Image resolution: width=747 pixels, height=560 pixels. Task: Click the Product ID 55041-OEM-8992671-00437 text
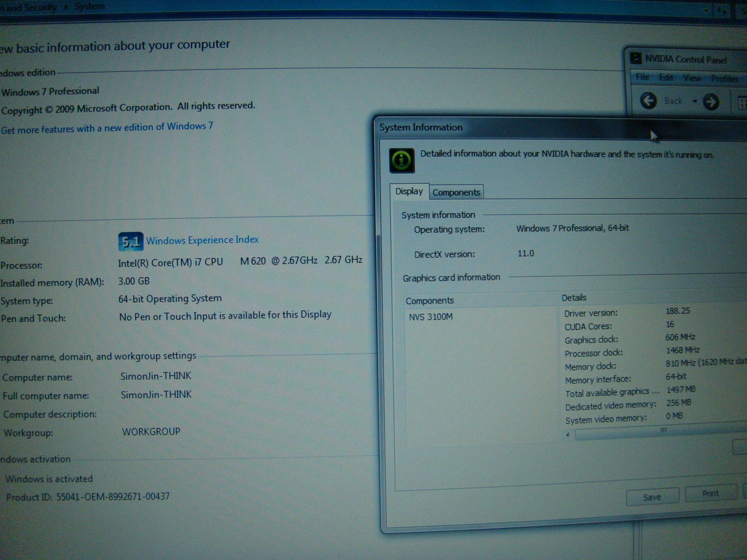(88, 497)
